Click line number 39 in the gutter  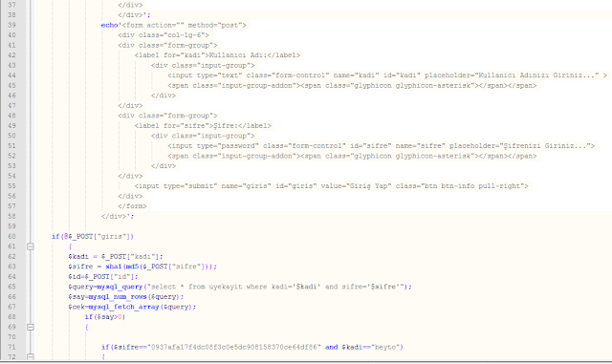click(11, 25)
